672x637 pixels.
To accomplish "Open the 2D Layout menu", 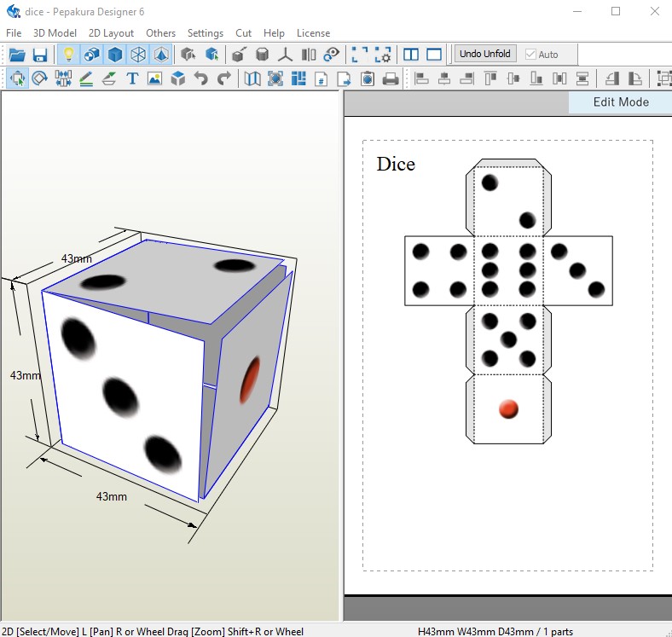I will pyautogui.click(x=111, y=33).
